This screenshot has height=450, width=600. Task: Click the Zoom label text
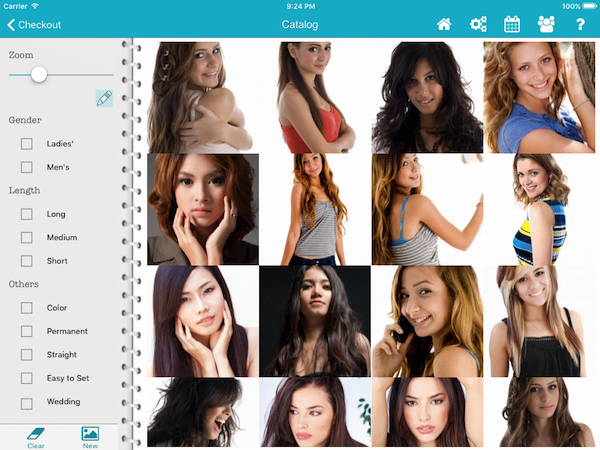(x=21, y=55)
